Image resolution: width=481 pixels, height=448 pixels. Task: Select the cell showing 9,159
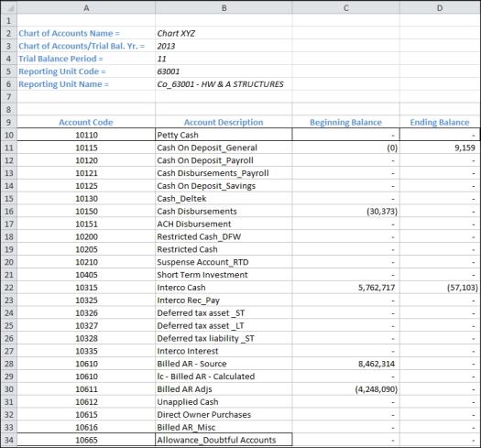click(440, 148)
